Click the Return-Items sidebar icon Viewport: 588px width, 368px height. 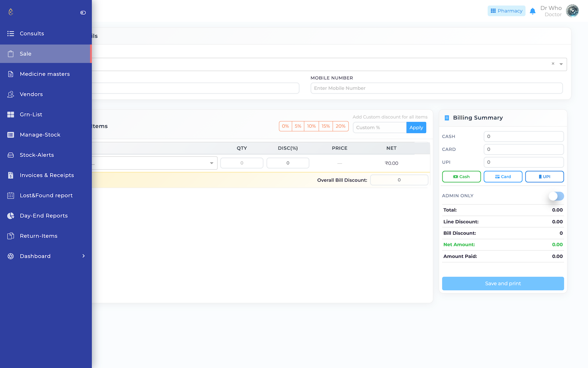(11, 236)
